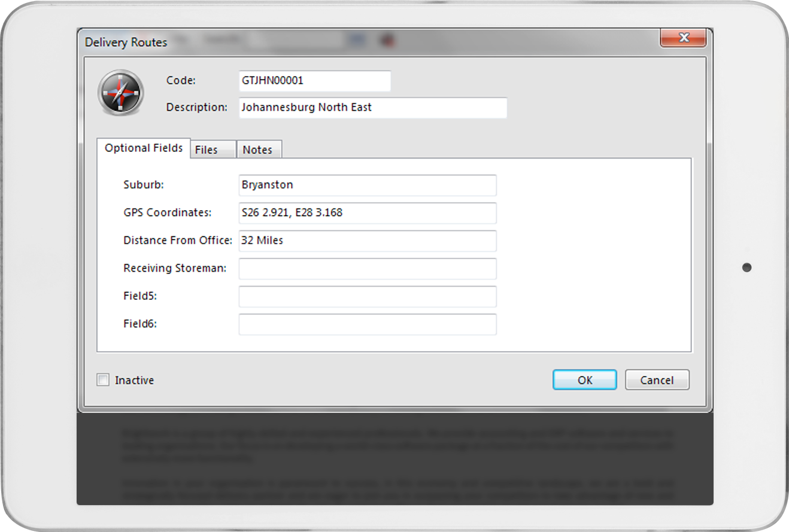The width and height of the screenshot is (789, 532).
Task: Click the Code field containing GTJHN00001
Action: coord(314,81)
